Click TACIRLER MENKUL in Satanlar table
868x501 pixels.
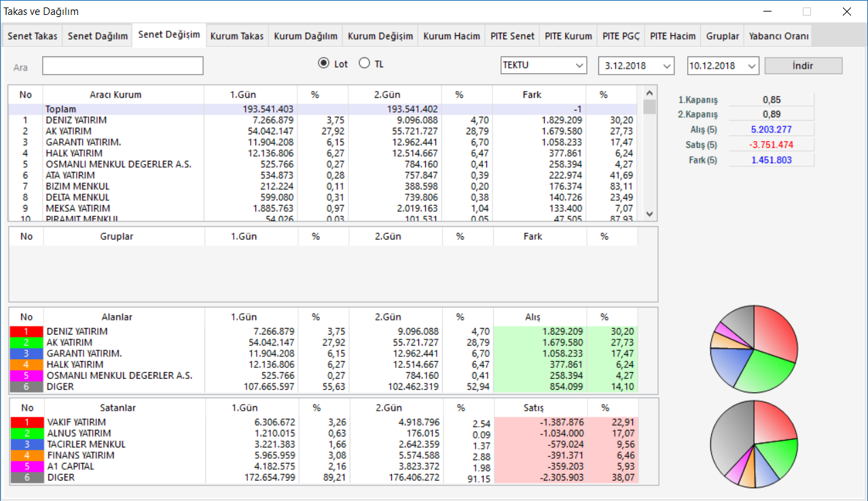[86, 445]
